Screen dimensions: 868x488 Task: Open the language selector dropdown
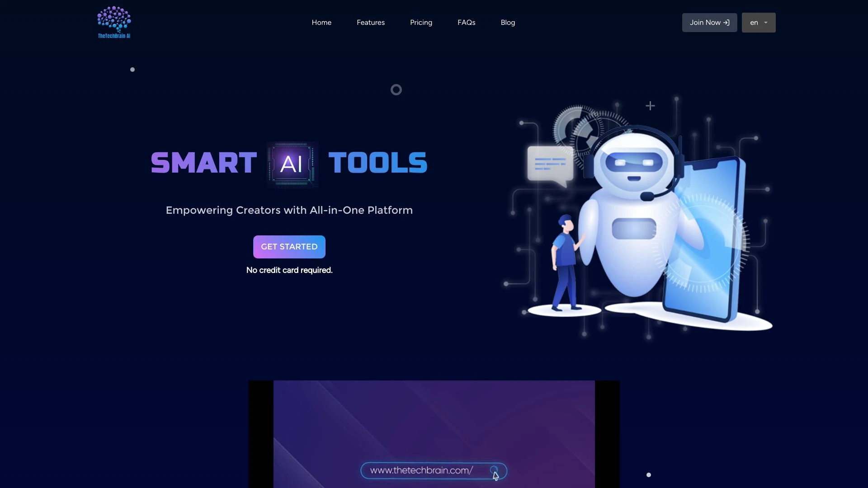click(x=758, y=22)
